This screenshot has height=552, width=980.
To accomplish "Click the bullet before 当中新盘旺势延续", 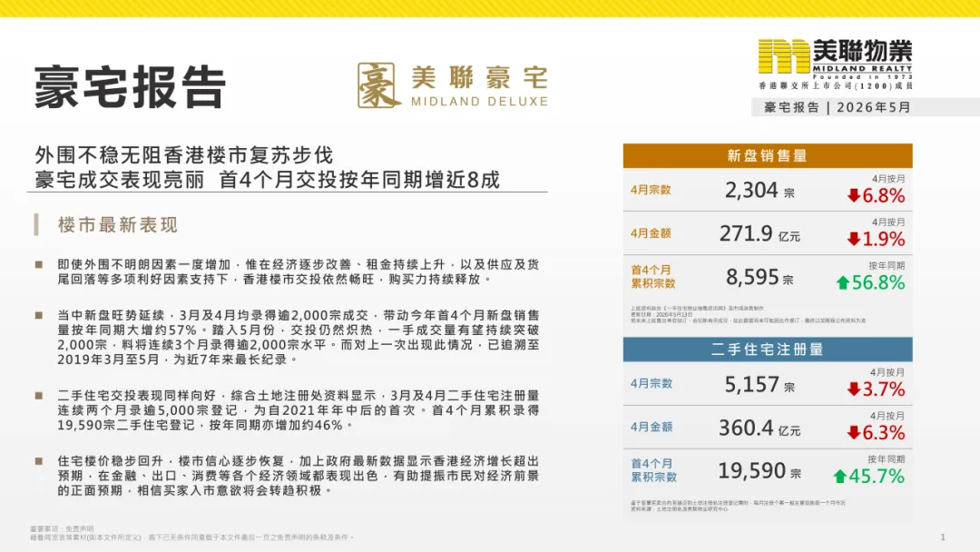I will coord(39,315).
